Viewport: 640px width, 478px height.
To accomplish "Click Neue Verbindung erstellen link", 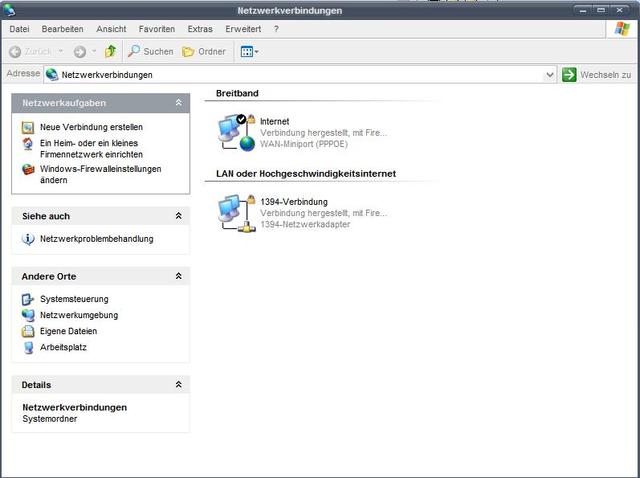I will click(91, 127).
